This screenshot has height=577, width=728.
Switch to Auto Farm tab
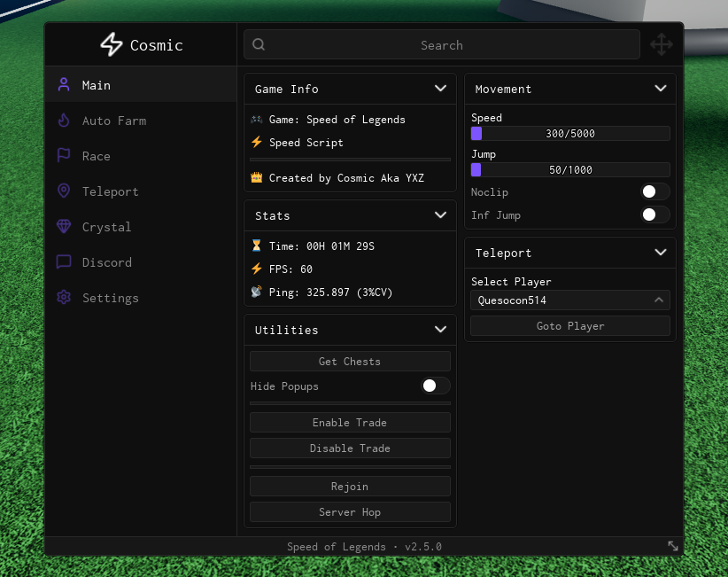(x=141, y=121)
